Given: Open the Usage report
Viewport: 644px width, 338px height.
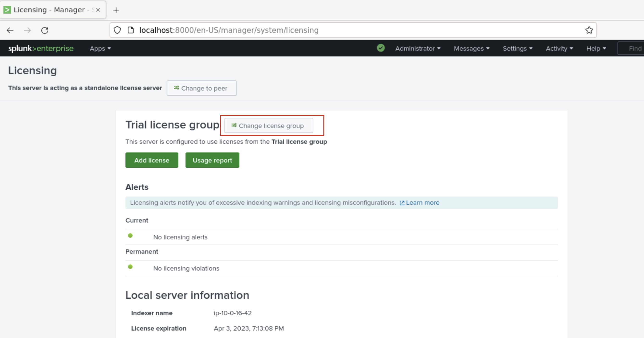Looking at the screenshot, I should pos(212,160).
